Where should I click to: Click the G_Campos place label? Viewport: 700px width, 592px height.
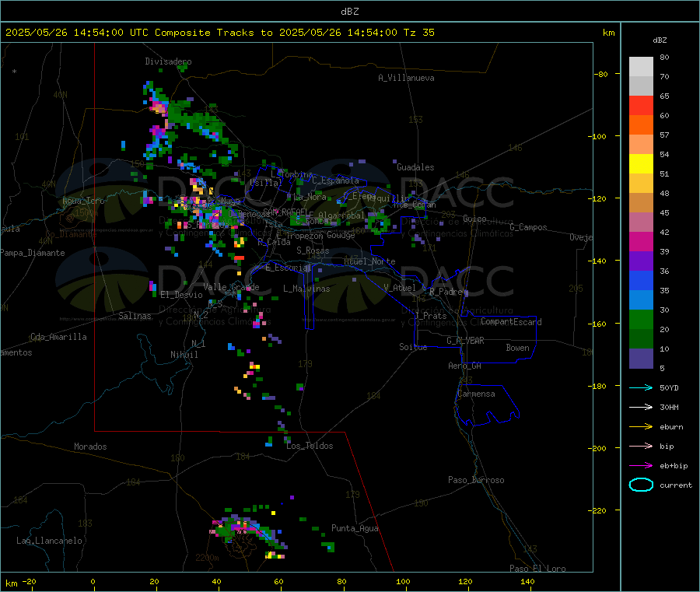(529, 227)
